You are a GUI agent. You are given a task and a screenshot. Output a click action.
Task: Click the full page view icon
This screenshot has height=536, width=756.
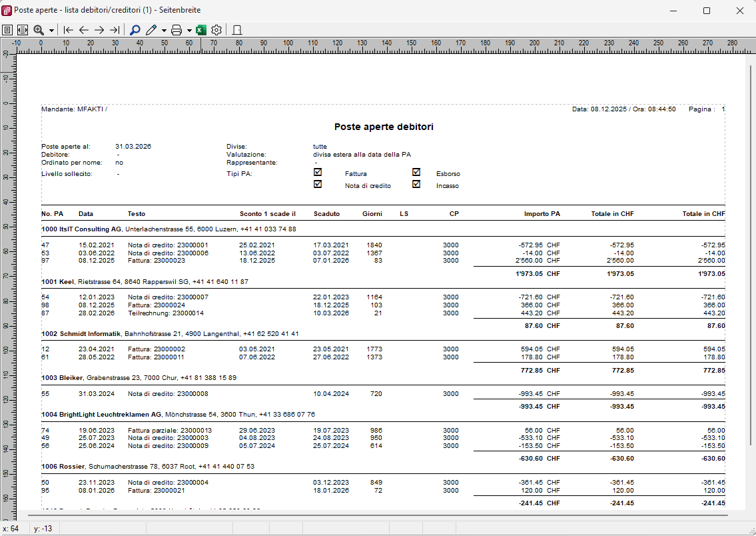coord(7,30)
